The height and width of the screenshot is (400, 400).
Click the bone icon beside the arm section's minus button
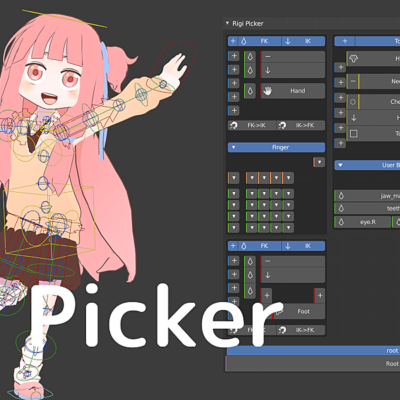[x=250, y=57]
